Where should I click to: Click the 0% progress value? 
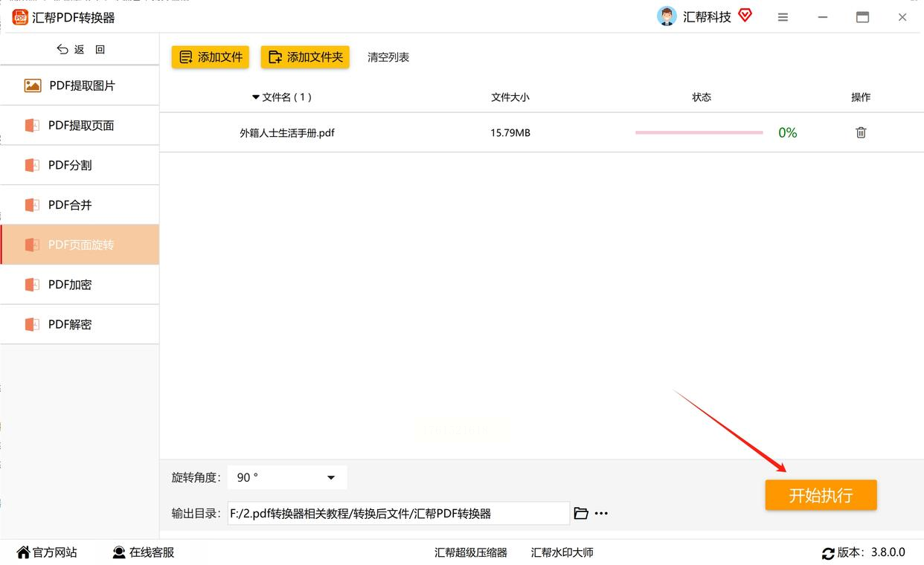(x=788, y=133)
